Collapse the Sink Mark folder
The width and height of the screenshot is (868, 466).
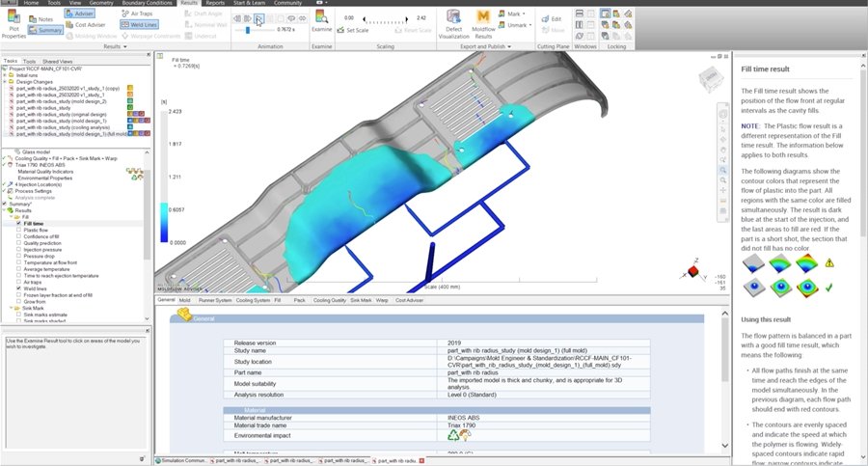coord(11,308)
